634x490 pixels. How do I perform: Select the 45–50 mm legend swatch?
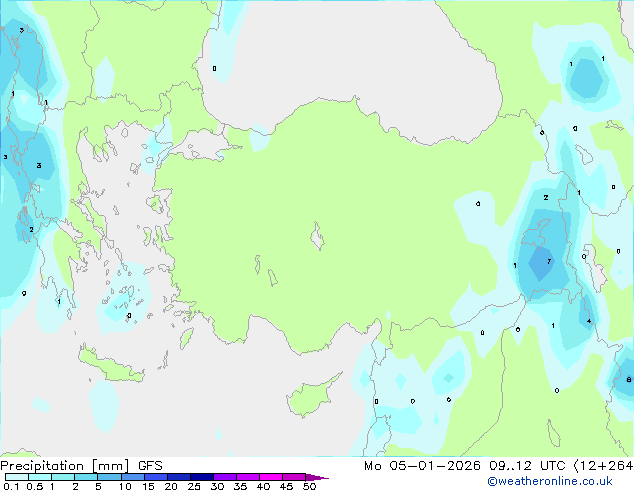point(294,477)
